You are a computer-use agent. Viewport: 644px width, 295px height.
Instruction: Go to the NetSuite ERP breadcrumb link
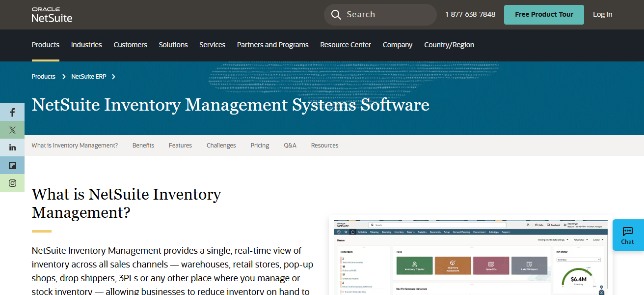pos(89,77)
